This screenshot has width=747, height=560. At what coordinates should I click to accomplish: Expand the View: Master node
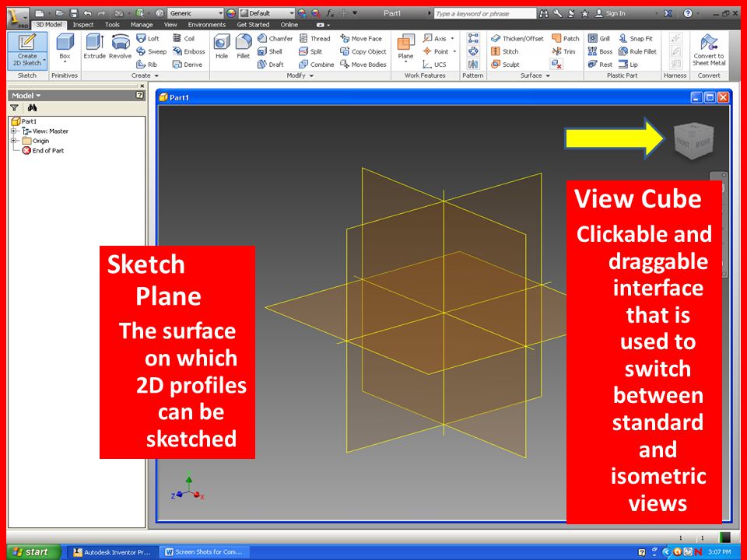coord(13,131)
